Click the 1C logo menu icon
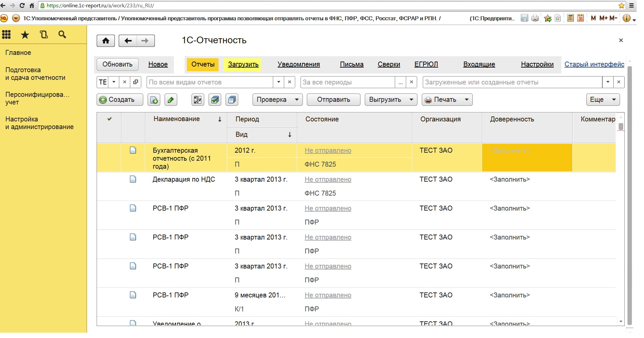The width and height of the screenshot is (644, 338). 4,18
